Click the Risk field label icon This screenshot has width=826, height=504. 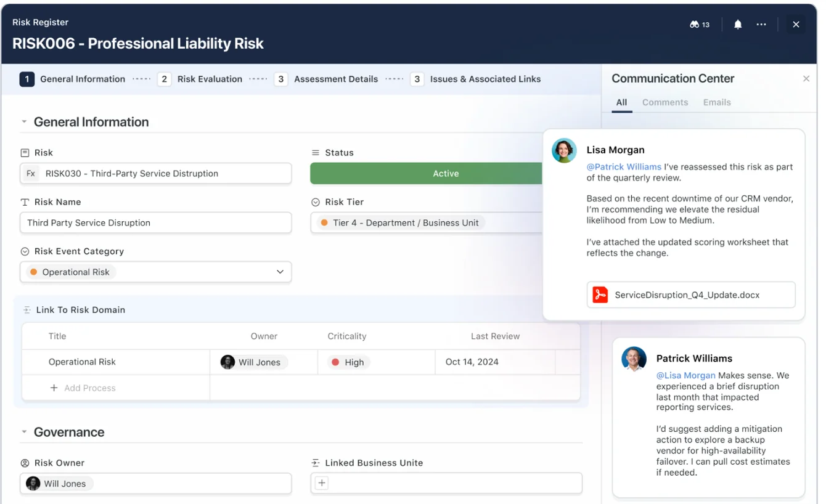point(25,153)
